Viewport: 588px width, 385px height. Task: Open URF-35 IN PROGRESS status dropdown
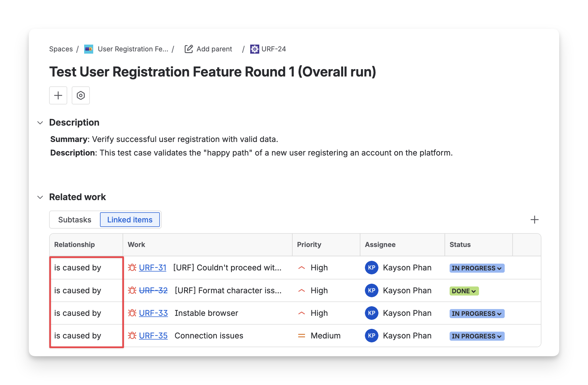click(477, 336)
